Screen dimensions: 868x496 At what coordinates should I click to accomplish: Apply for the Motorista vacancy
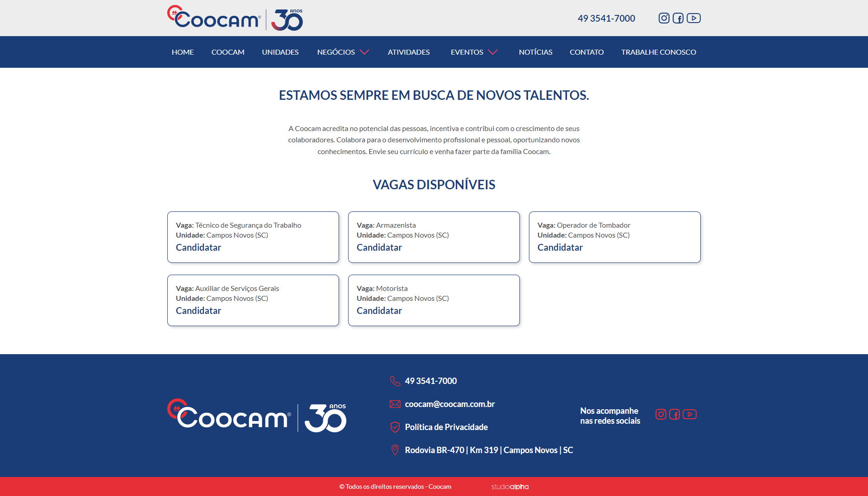click(379, 311)
